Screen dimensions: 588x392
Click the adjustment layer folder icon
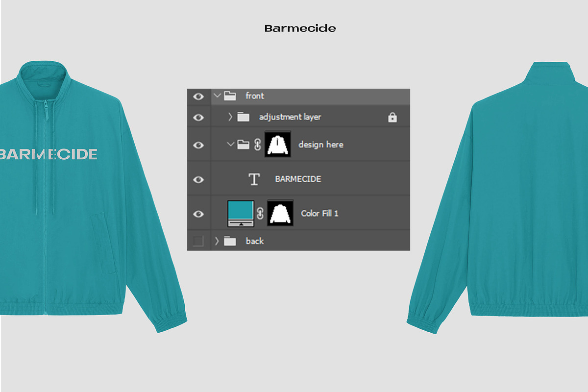(243, 117)
